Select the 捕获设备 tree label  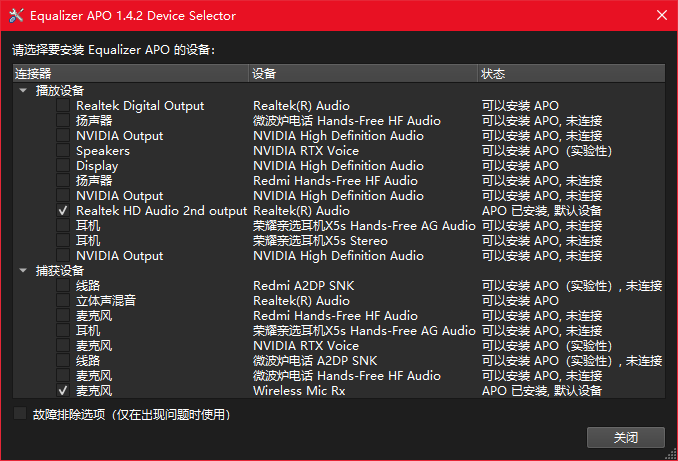60,271
